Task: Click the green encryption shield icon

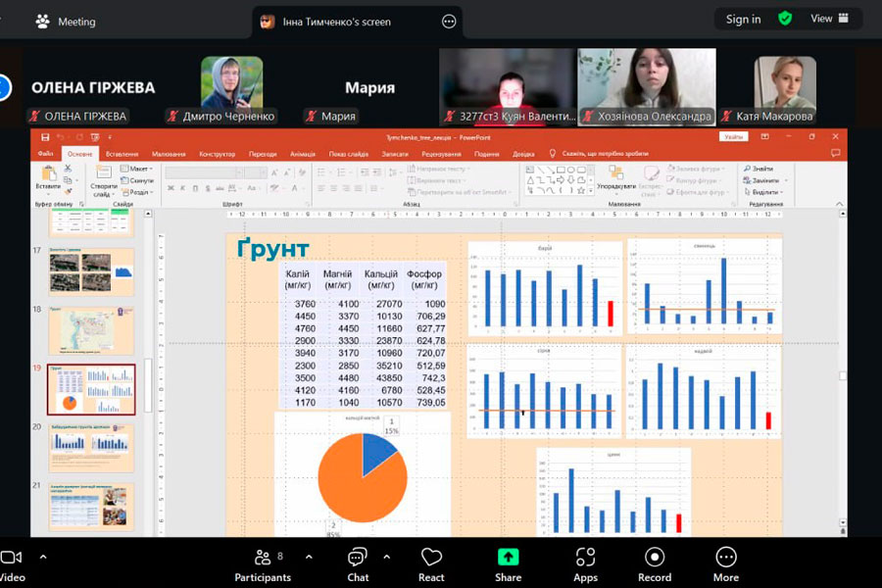Action: [x=785, y=19]
